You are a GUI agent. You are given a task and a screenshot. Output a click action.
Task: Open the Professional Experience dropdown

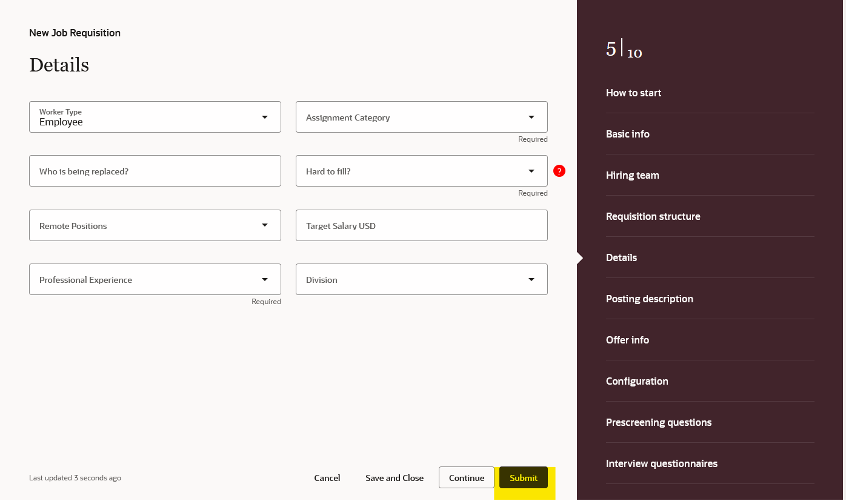(155, 279)
